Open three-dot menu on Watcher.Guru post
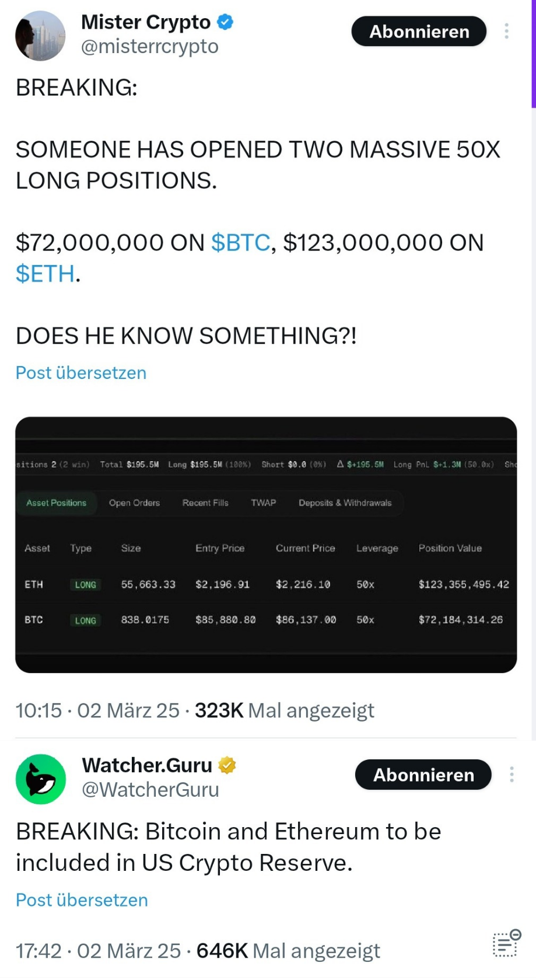Image resolution: width=536 pixels, height=980 pixels. (x=512, y=775)
